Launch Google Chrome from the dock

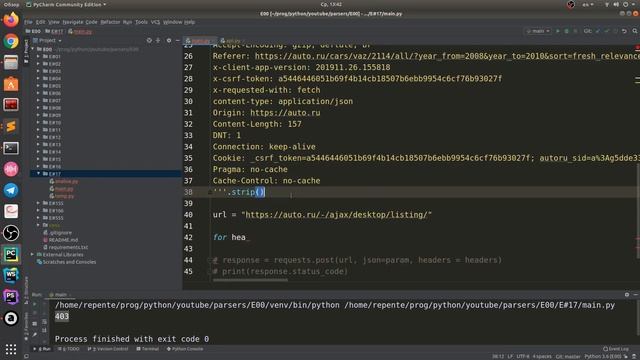11,41
